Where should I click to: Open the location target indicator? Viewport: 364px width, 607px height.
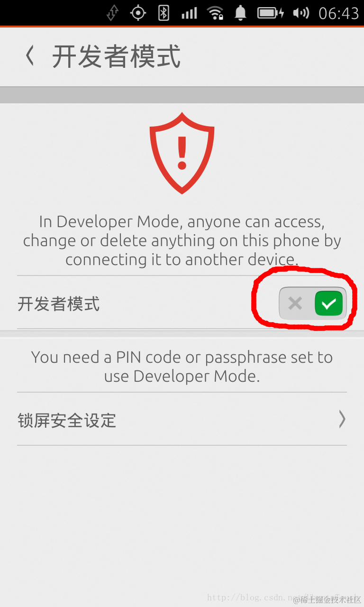[x=138, y=13]
